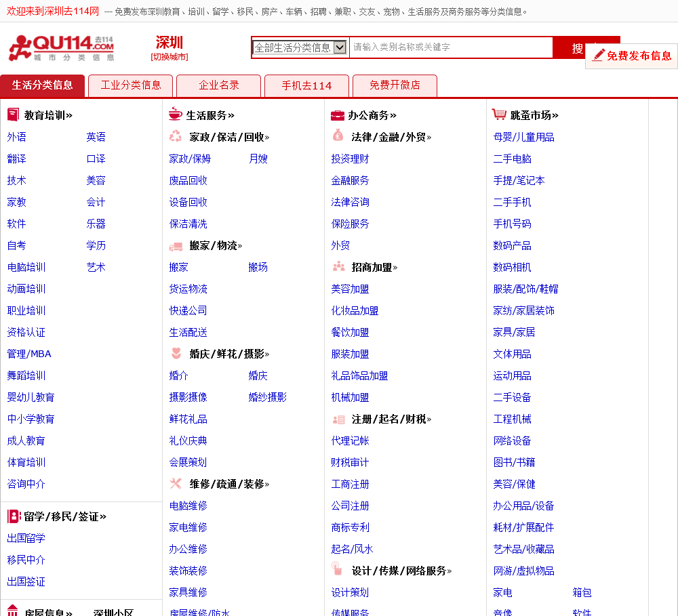Expand the 教育培训 category heading

pyautogui.click(x=48, y=115)
